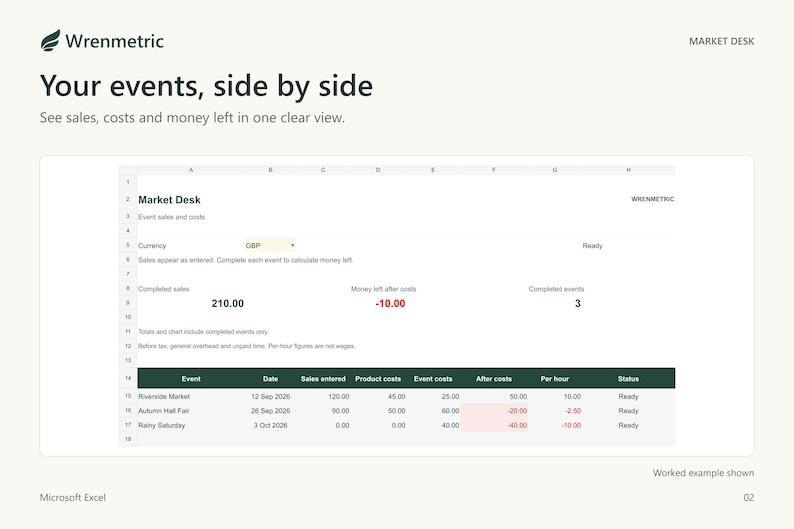Click the 'After costs' table header
Viewport: 794px width, 529px height.
pos(494,379)
